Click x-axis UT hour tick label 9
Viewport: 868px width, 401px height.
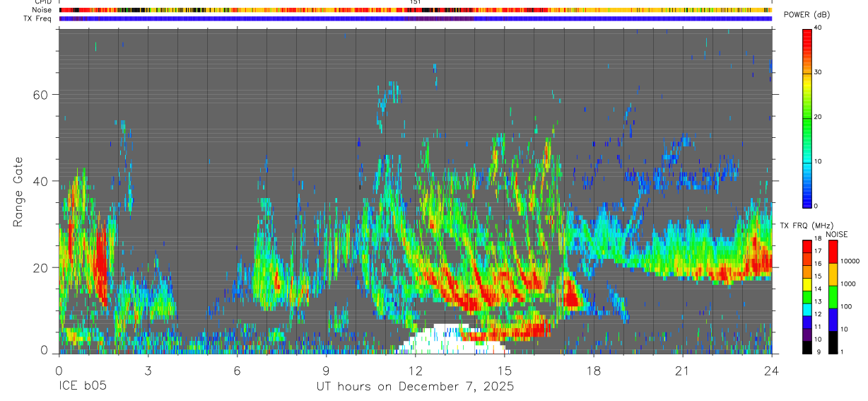tap(326, 371)
